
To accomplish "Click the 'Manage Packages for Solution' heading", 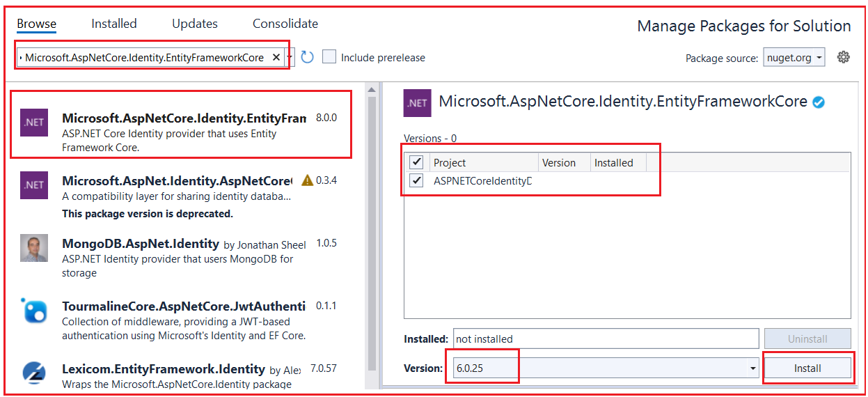I will click(744, 26).
